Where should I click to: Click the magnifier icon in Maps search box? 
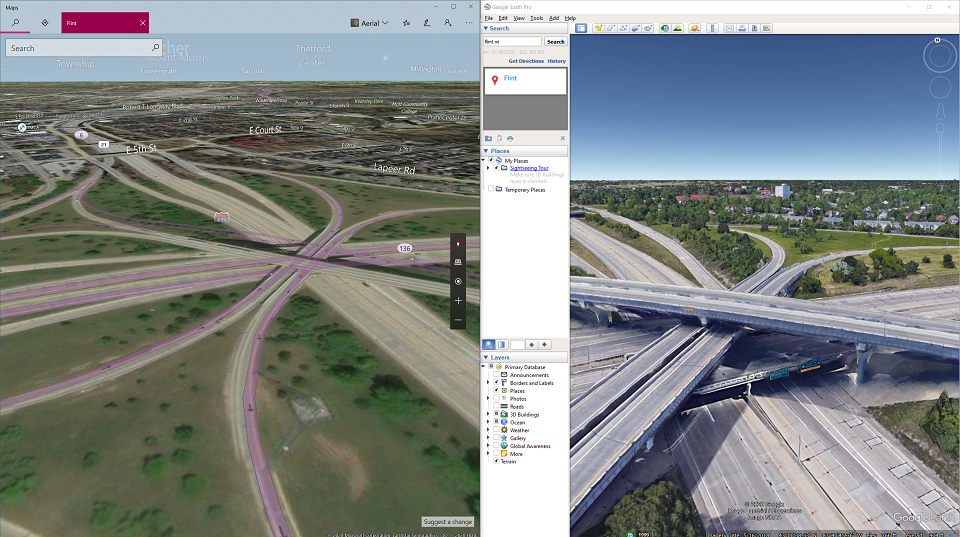click(156, 47)
